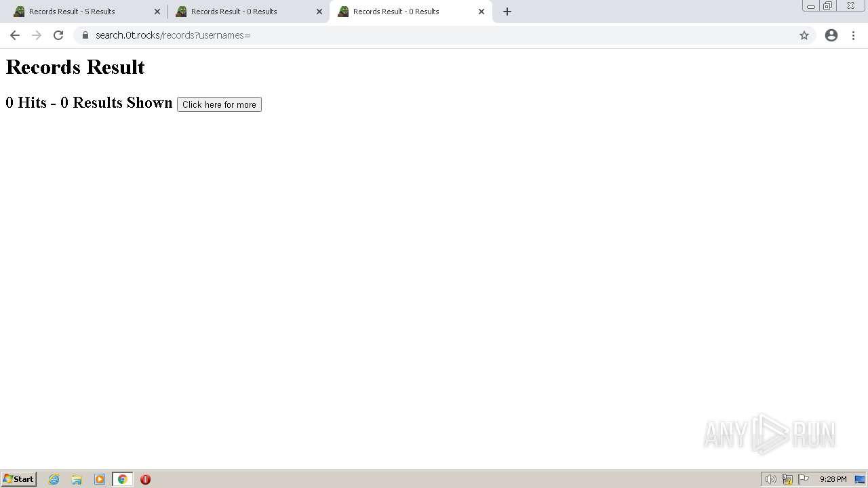Click the Chrome taskbar icon
The image size is (868, 488).
tap(123, 479)
